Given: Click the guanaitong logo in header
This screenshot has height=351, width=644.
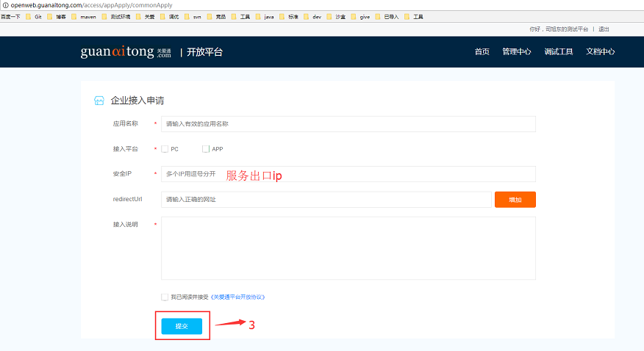Looking at the screenshot, I should tap(126, 52).
